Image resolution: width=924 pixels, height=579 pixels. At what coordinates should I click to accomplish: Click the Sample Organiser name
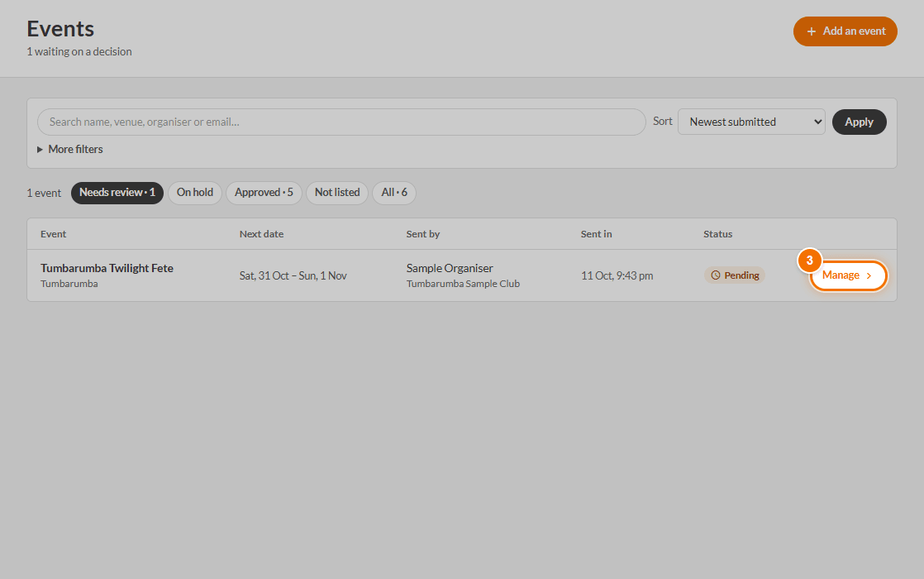coord(450,268)
